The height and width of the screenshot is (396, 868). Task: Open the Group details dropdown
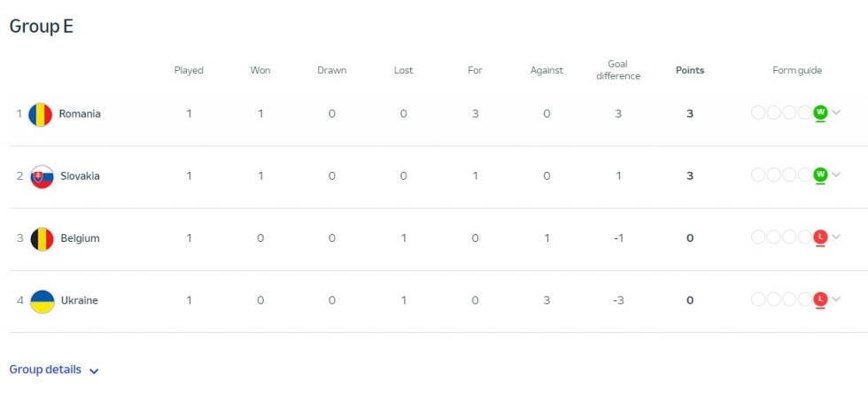pos(54,370)
